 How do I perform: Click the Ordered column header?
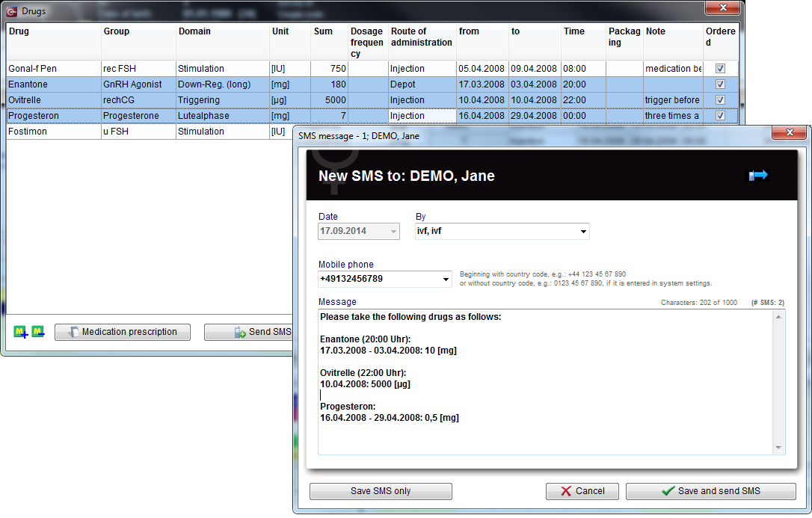[x=721, y=42]
